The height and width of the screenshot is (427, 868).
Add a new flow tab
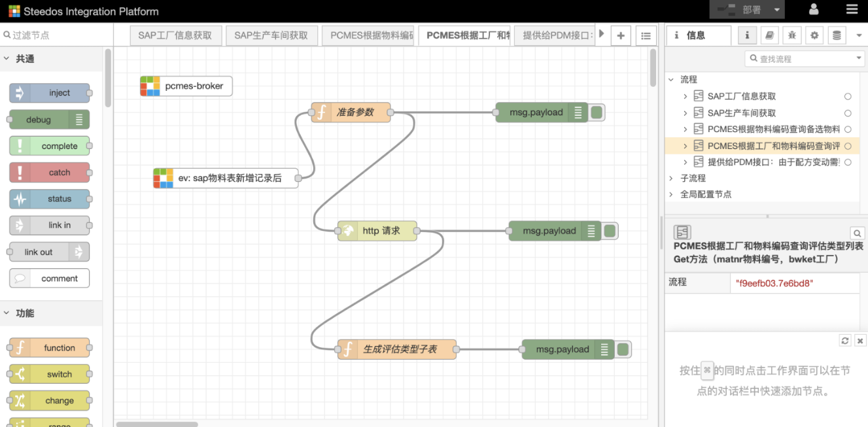tap(620, 36)
